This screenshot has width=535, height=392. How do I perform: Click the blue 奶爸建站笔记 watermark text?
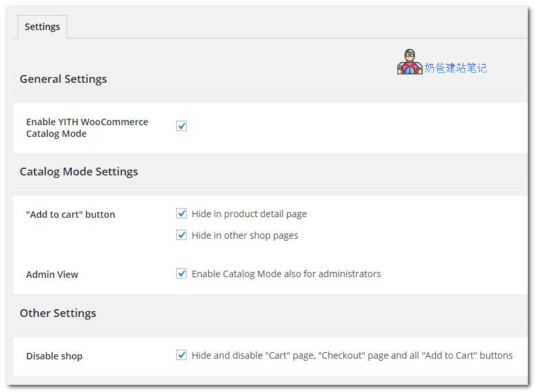tap(455, 68)
